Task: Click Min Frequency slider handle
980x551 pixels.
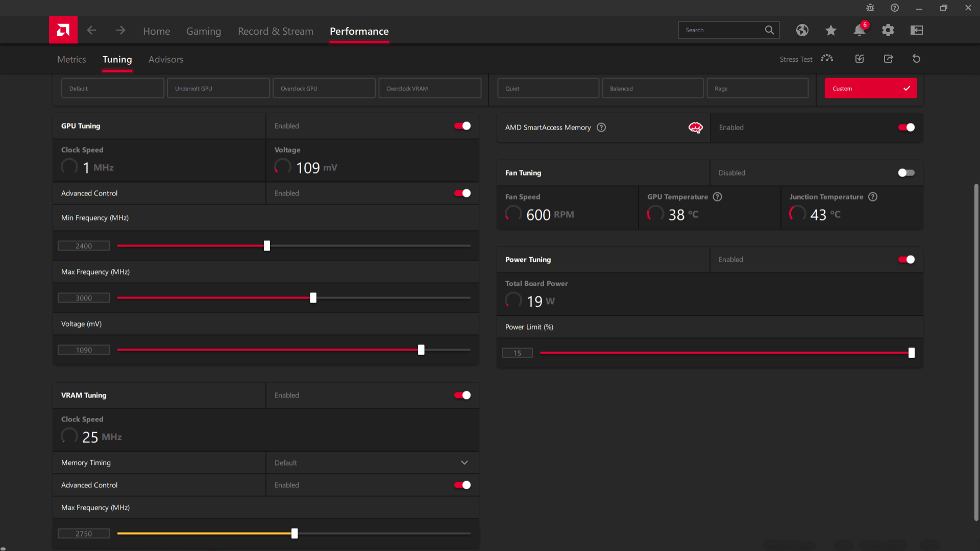Action: 267,246
